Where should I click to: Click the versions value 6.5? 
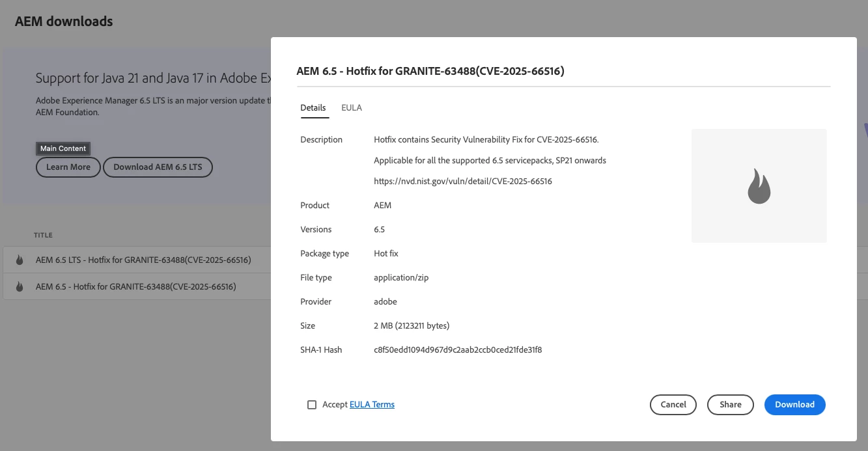pos(380,230)
